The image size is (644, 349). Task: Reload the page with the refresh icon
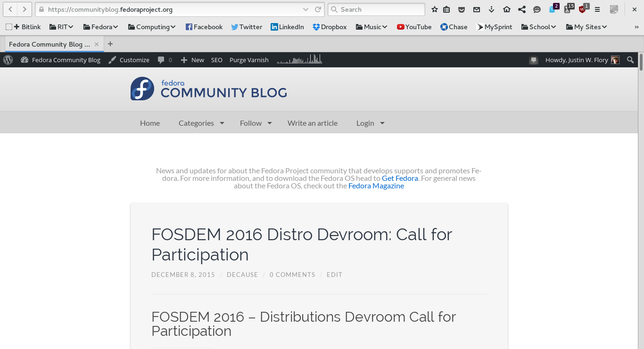coord(318,9)
